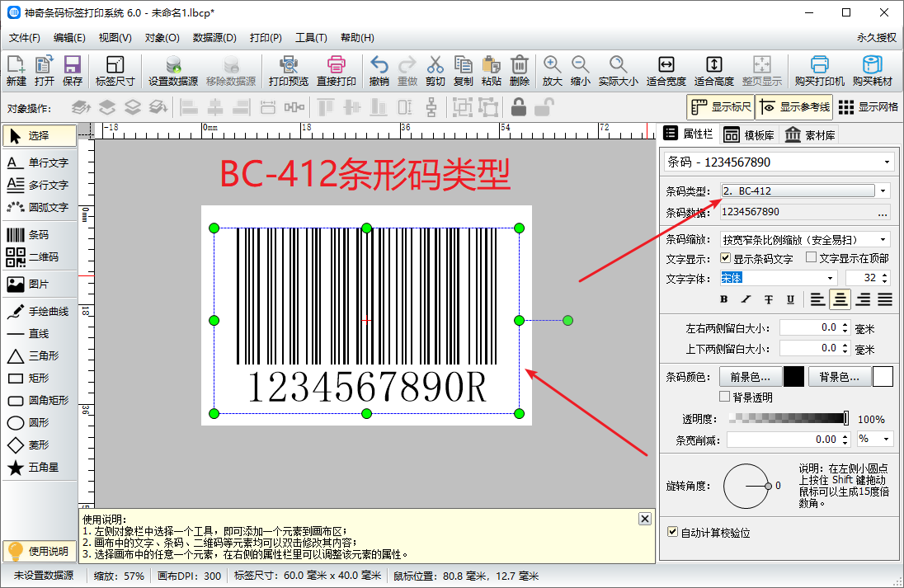Click 购买打印机 buy printer icon
Screen dimensions: 904x588
tap(819, 71)
